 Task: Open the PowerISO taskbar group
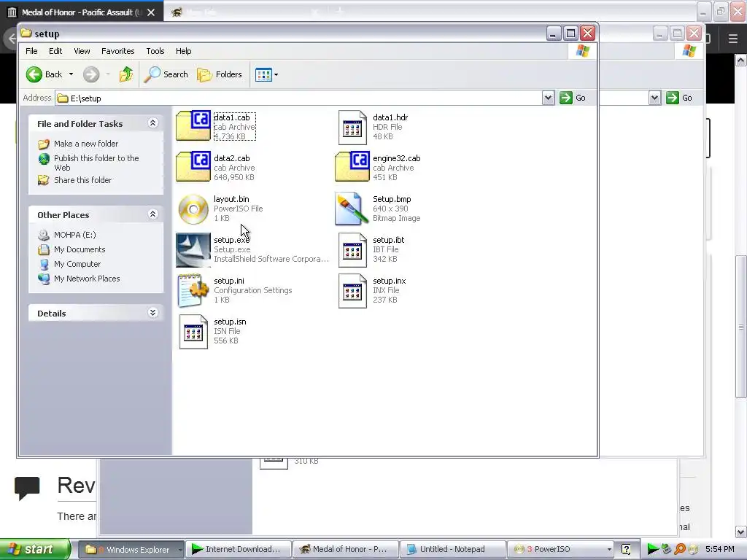pos(560,550)
